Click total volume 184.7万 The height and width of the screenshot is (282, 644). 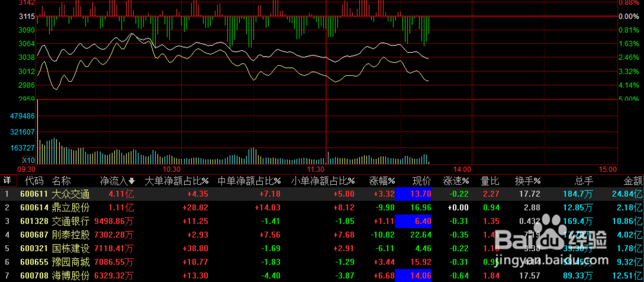579,194
